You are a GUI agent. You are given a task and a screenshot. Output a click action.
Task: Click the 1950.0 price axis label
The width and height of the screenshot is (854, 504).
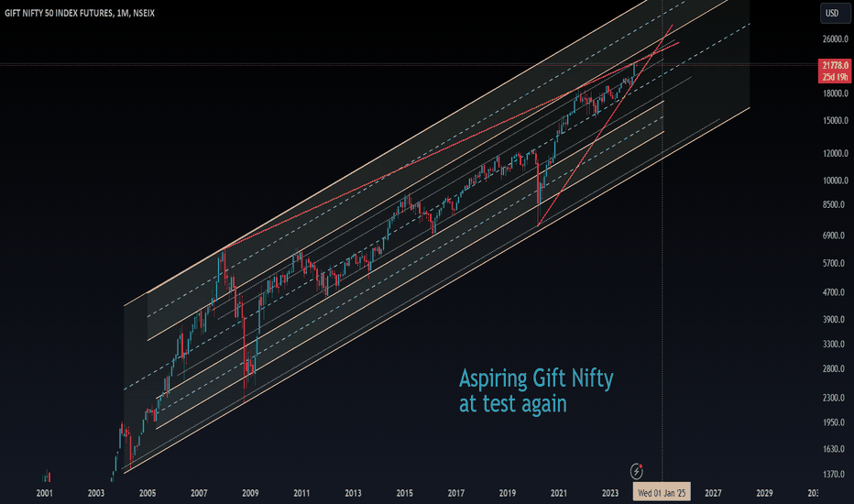point(836,422)
